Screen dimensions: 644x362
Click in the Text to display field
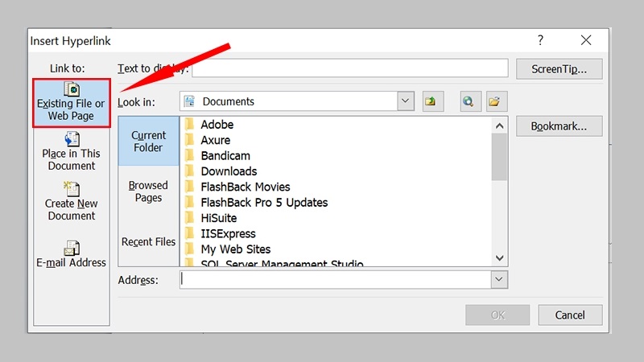350,69
